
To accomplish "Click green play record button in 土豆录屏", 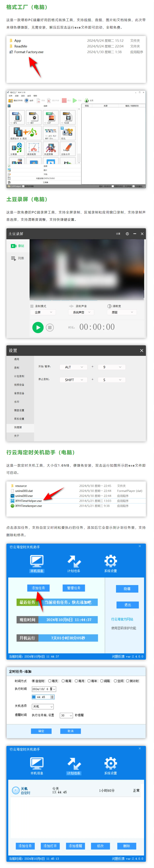I will (x=38, y=327).
